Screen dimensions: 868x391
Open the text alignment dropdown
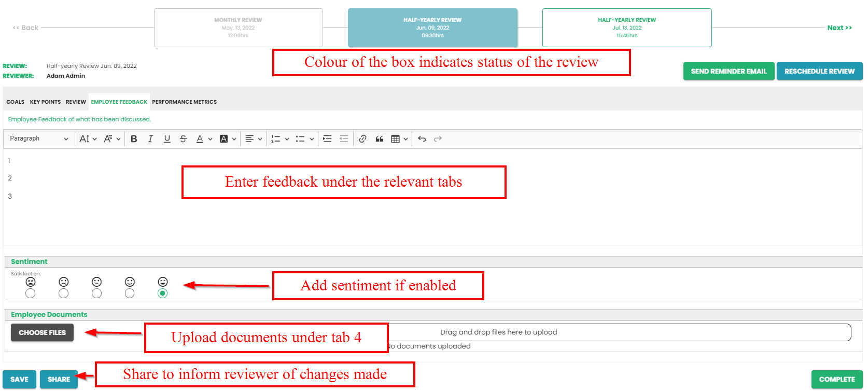(254, 139)
